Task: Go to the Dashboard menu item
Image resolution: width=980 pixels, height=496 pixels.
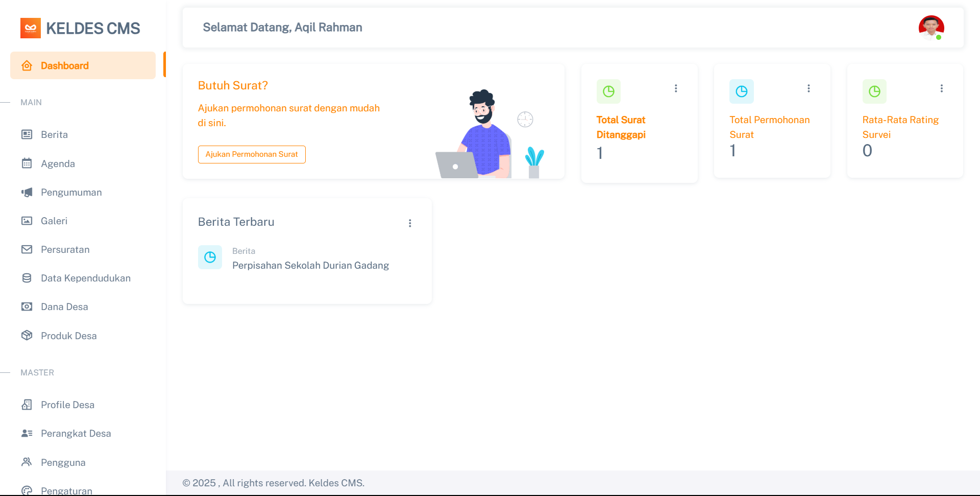Action: (65, 65)
